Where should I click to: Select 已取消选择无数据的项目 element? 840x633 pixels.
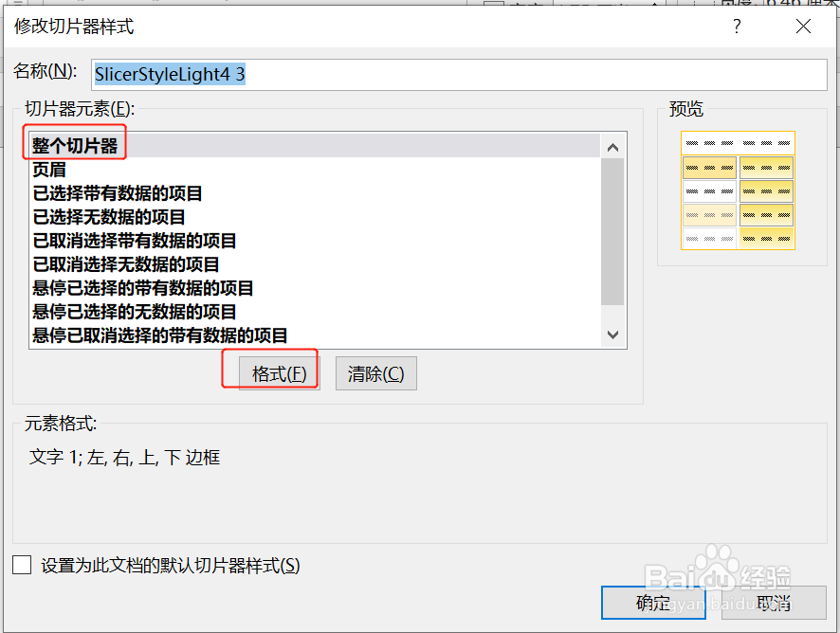[315, 264]
